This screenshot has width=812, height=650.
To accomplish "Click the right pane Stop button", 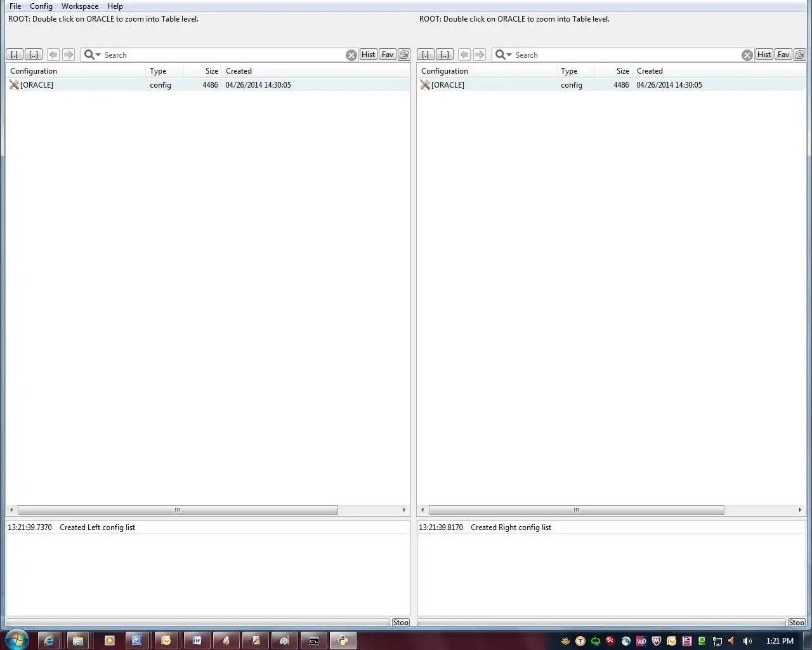I will point(797,622).
